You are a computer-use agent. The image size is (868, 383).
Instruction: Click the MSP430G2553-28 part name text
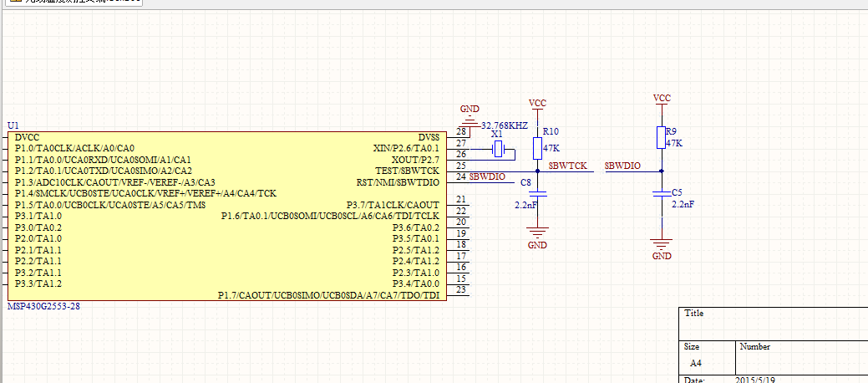tap(43, 307)
